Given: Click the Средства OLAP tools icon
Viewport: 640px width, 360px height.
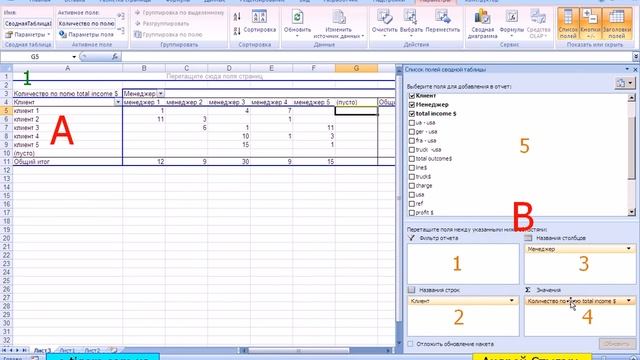Looking at the screenshot, I should coord(538,17).
